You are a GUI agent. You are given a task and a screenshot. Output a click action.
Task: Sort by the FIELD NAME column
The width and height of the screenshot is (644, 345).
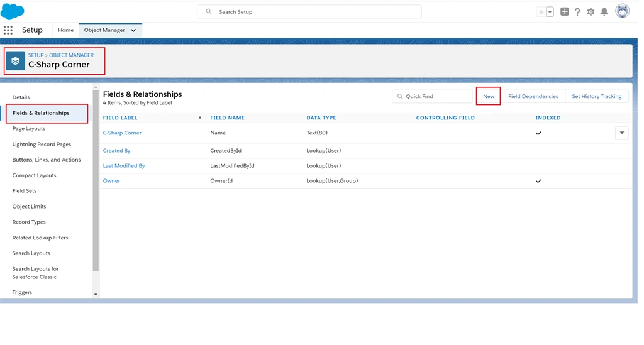pyautogui.click(x=227, y=118)
